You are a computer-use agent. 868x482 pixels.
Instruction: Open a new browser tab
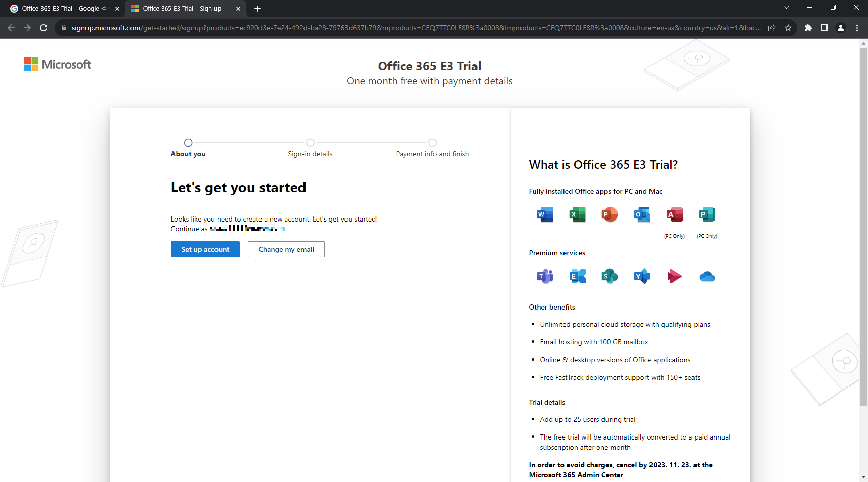click(257, 9)
